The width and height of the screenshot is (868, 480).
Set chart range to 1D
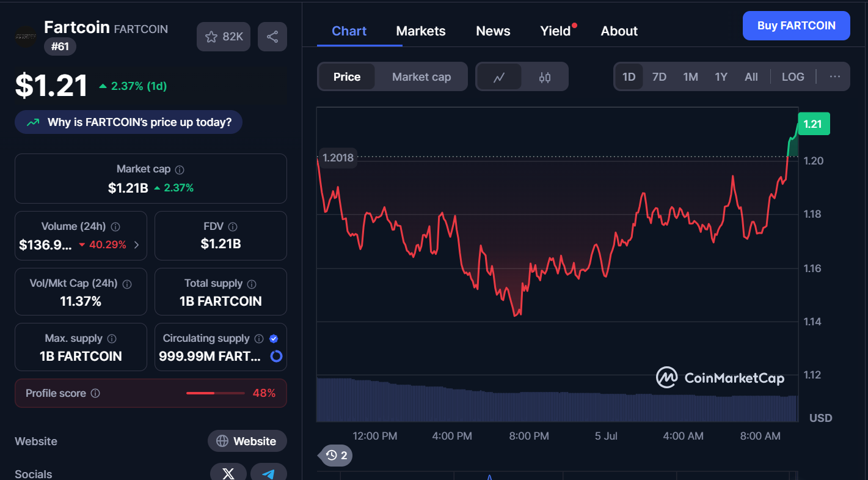(x=629, y=77)
